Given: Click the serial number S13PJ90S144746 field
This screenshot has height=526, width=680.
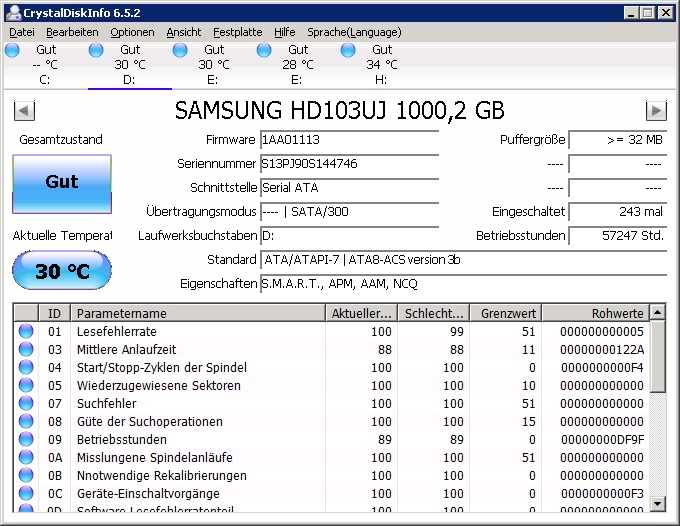Looking at the screenshot, I should pos(350,164).
